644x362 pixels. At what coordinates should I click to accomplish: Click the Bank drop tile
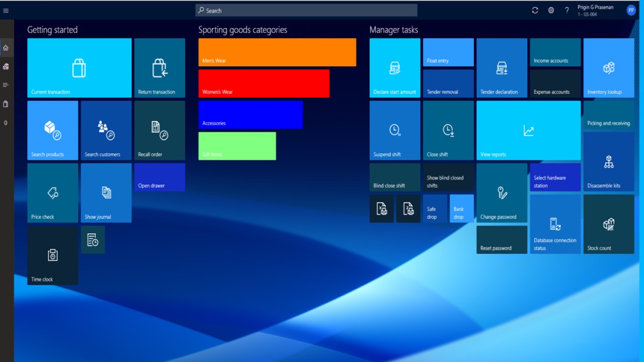pyautogui.click(x=462, y=208)
